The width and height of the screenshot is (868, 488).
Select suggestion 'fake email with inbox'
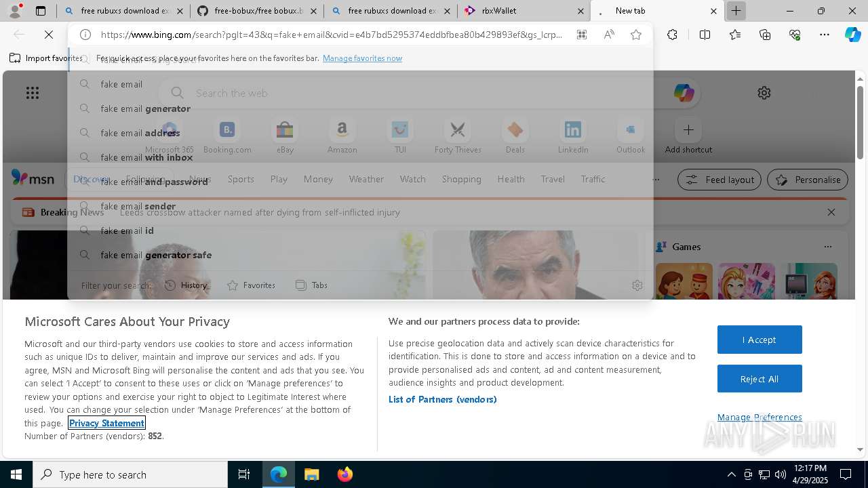point(359,157)
